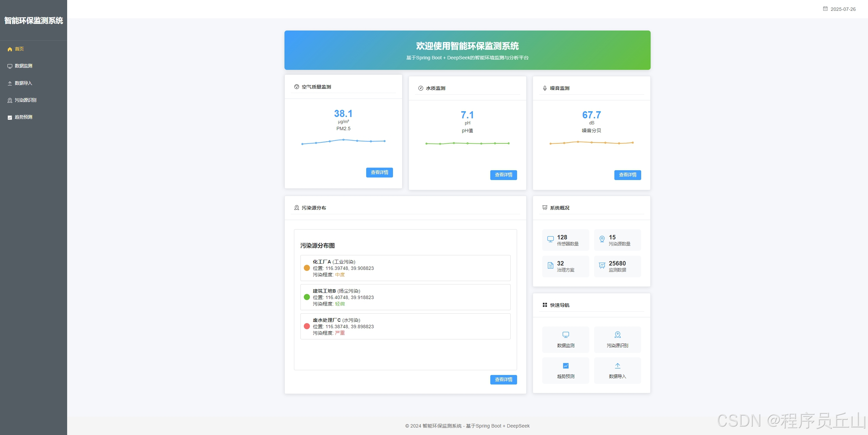Click the upload icon beside sidebar 数据导入
This screenshot has height=435, width=868.
tap(10, 83)
